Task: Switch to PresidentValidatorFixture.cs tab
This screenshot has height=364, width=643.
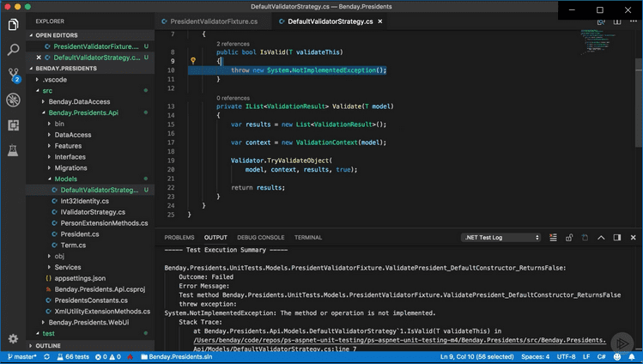Action: pos(213,21)
